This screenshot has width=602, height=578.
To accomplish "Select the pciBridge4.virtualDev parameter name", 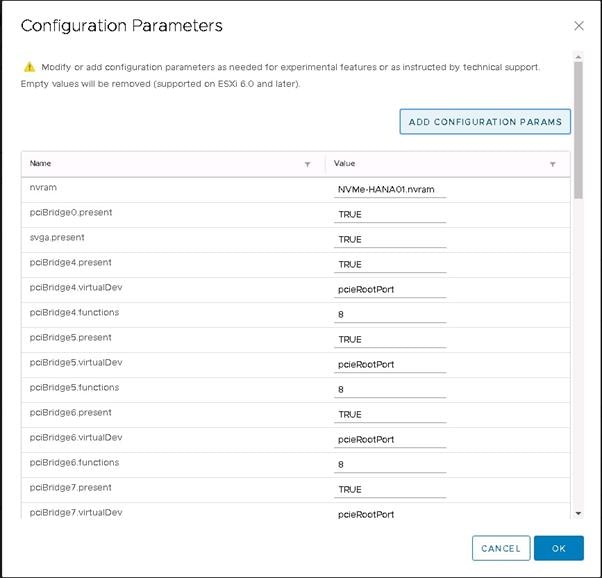I will tap(76, 287).
